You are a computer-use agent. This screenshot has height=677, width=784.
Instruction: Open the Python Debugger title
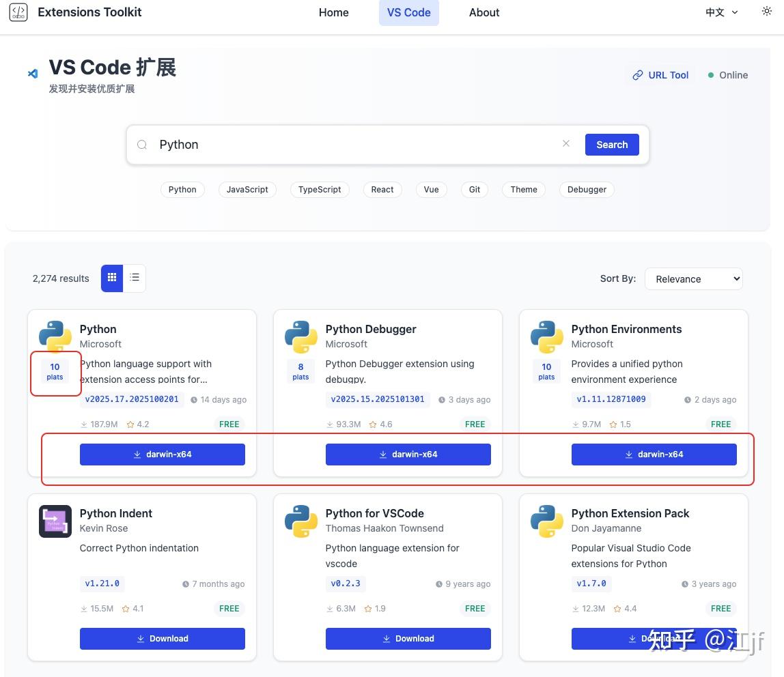coord(371,329)
